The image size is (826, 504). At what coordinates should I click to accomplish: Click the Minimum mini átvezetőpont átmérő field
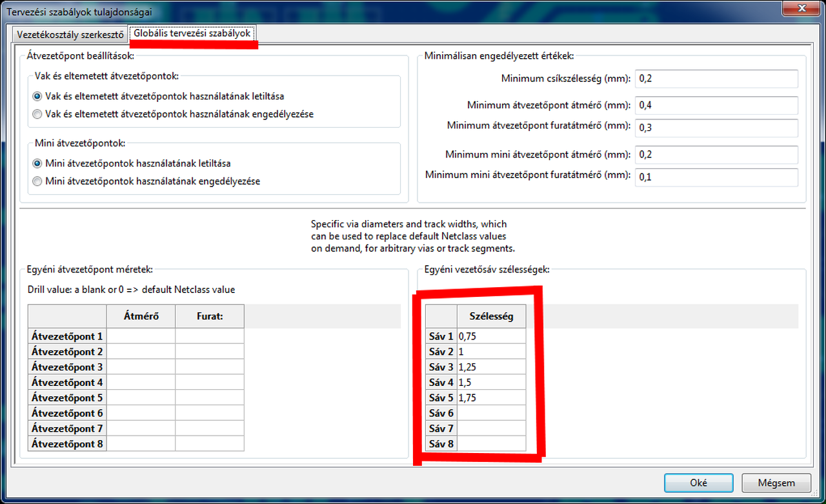point(717,155)
